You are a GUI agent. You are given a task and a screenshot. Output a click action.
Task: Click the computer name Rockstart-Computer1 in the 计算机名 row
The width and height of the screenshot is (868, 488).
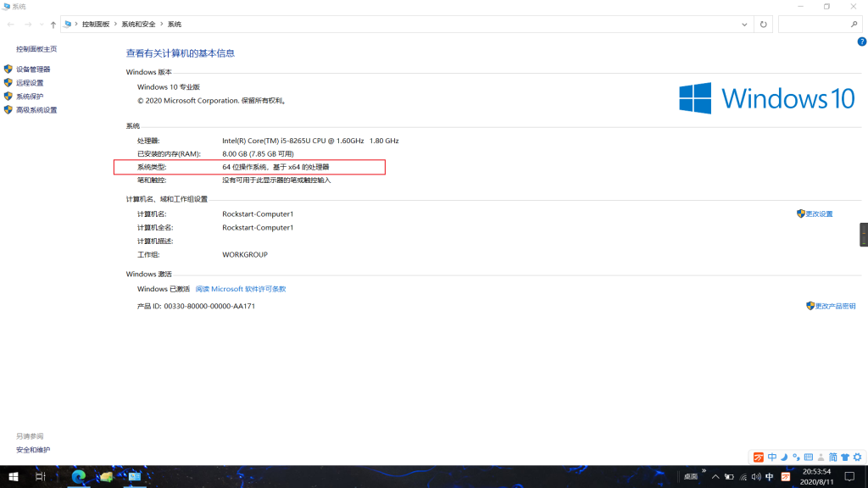[x=258, y=214]
